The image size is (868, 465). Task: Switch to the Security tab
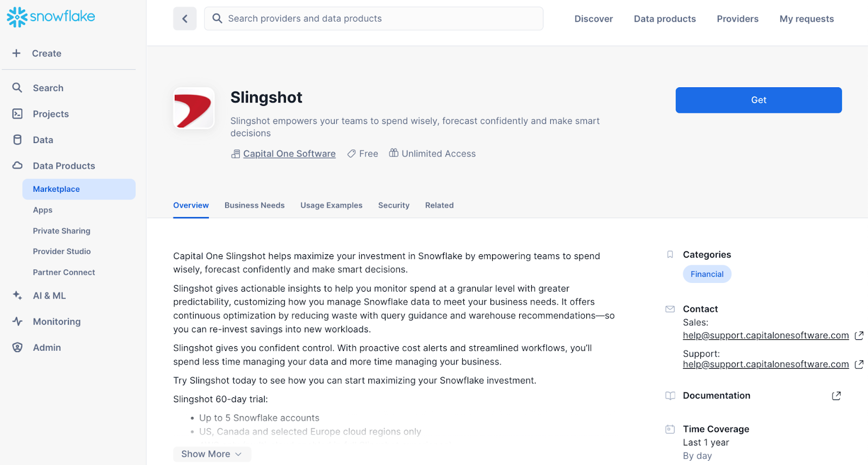(x=393, y=205)
